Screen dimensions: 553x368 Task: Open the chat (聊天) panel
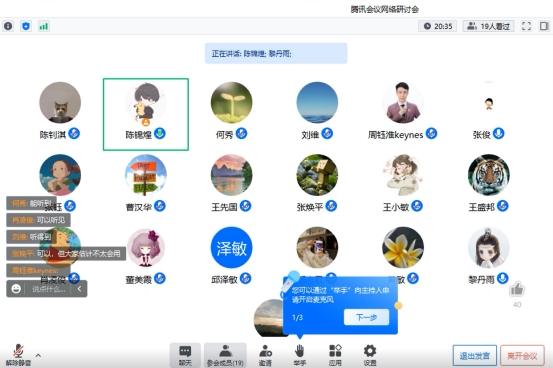point(185,355)
